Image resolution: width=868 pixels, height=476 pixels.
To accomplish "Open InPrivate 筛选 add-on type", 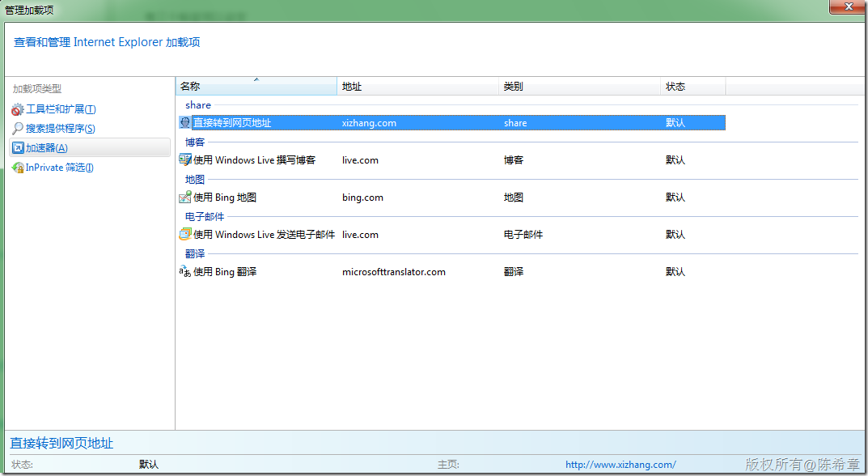I will tap(59, 168).
